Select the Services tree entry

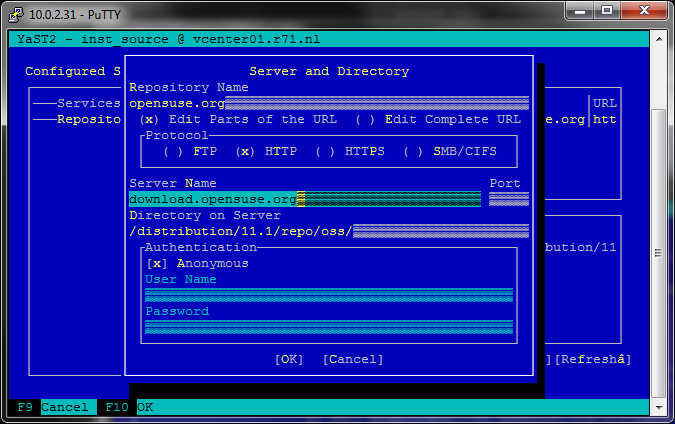pyautogui.click(x=89, y=103)
